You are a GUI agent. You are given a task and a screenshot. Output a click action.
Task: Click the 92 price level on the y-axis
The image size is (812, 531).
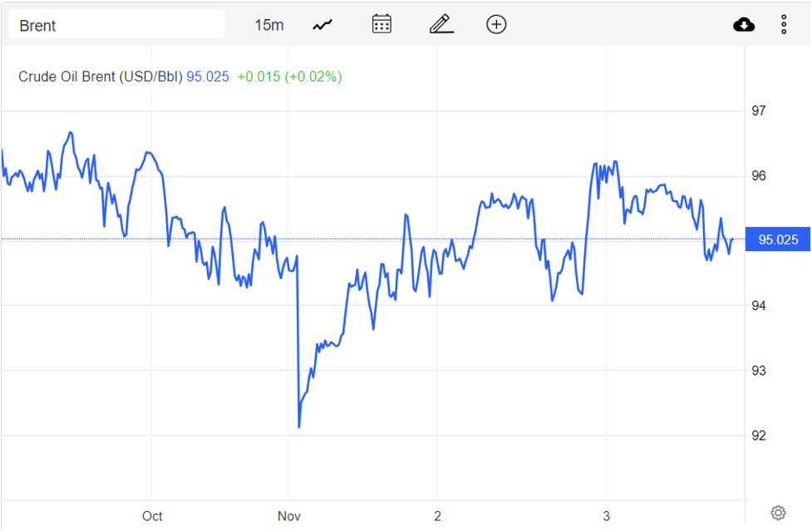(758, 435)
